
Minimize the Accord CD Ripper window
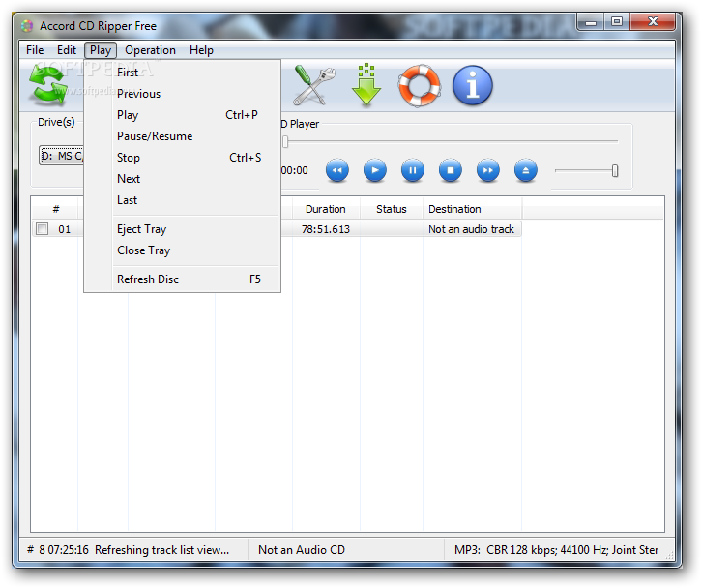tap(591, 21)
